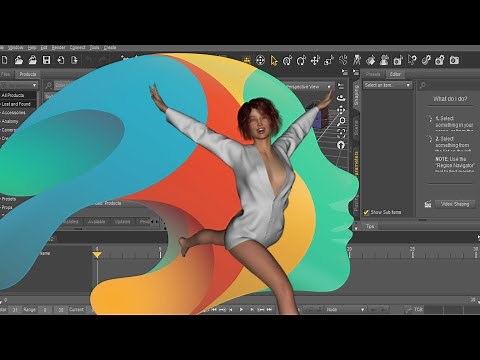480x360 pixels.
Task: Select the Rotate tool
Action: coord(287,61)
